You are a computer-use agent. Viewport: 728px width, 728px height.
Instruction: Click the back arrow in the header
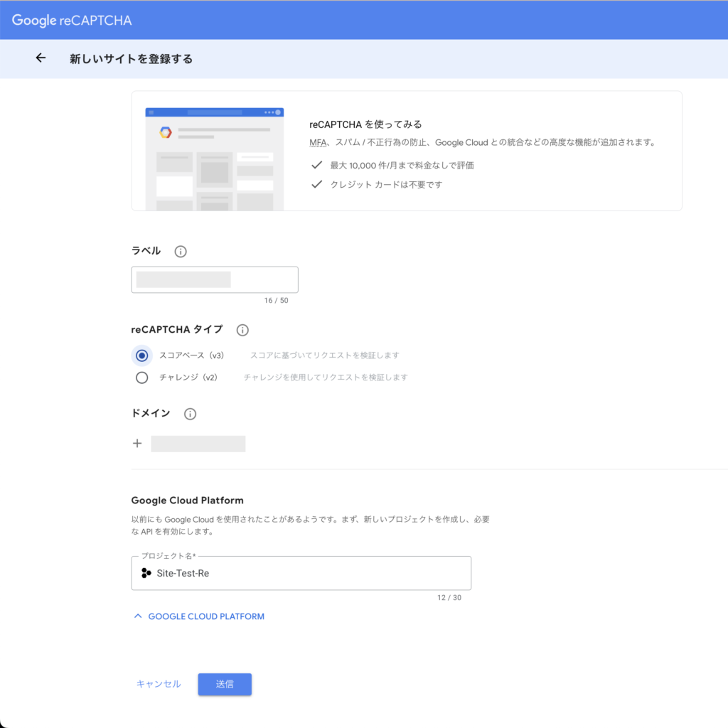coord(41,58)
